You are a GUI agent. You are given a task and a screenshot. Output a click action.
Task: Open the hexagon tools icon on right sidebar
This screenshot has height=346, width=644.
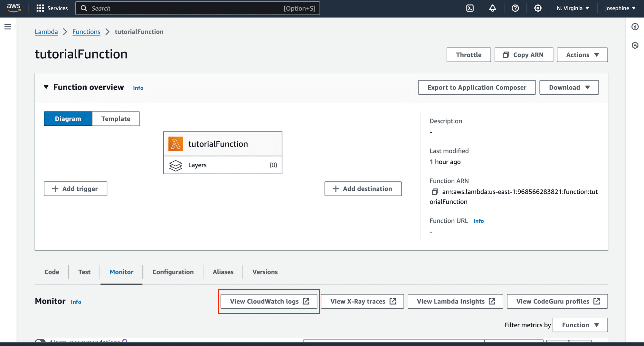635,45
